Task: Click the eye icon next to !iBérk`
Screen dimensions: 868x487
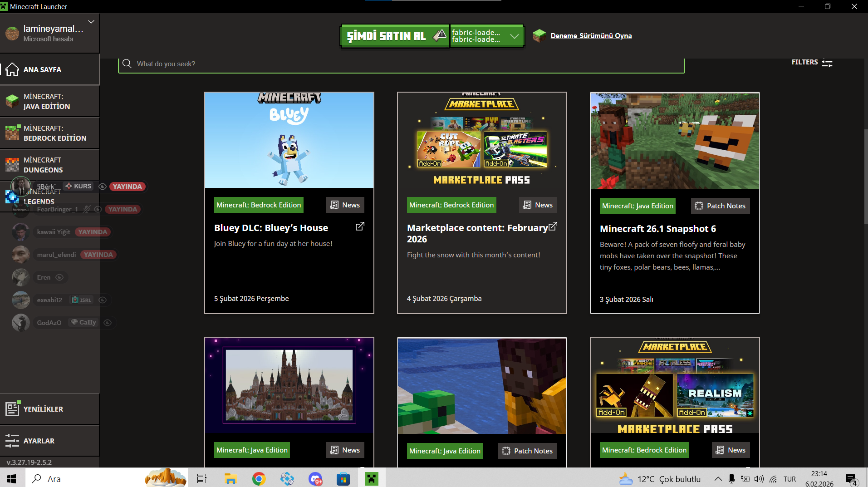Action: (103, 187)
